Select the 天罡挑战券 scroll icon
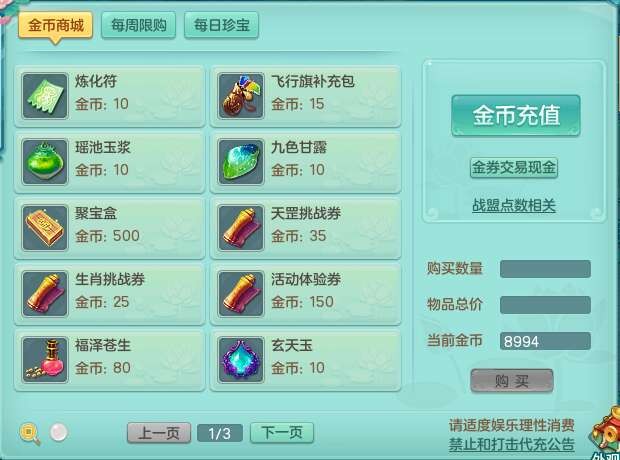Image resolution: width=620 pixels, height=460 pixels. (241, 228)
